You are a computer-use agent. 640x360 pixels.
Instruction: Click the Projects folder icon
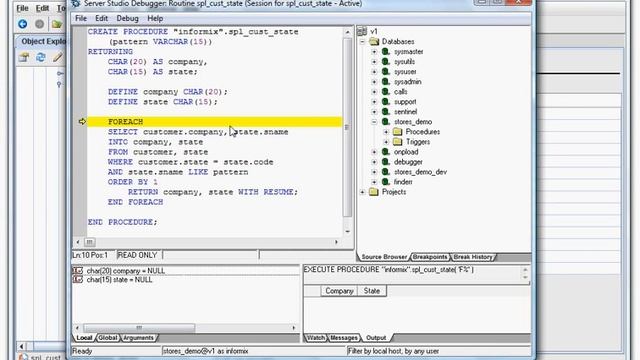pos(374,192)
